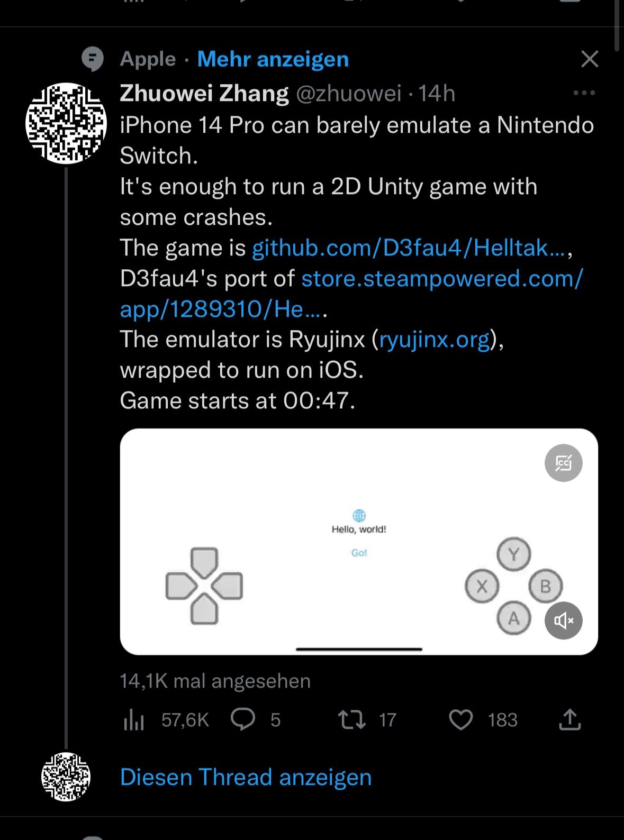Click the topic icon beside Apple

point(93,59)
